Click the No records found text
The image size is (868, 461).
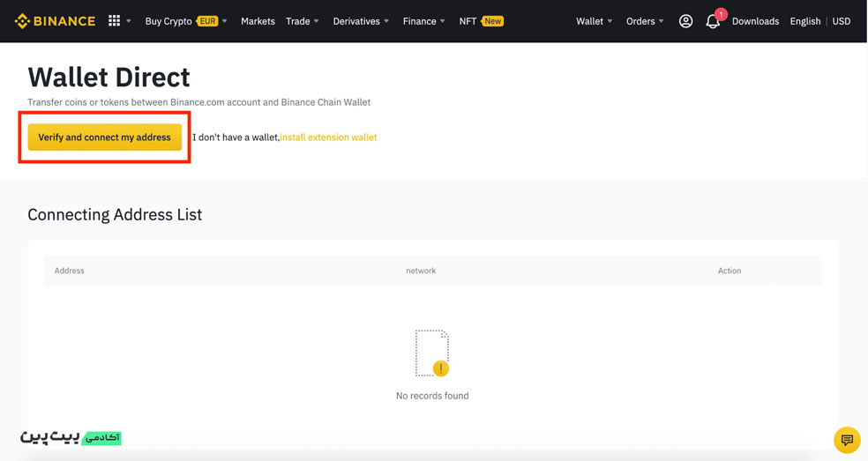[x=432, y=396]
